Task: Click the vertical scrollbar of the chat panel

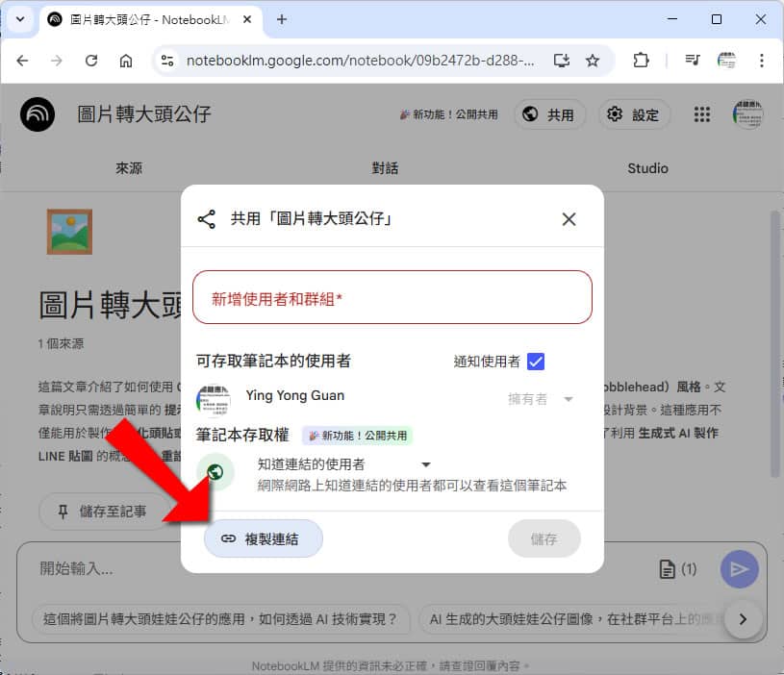Action: (x=774, y=345)
